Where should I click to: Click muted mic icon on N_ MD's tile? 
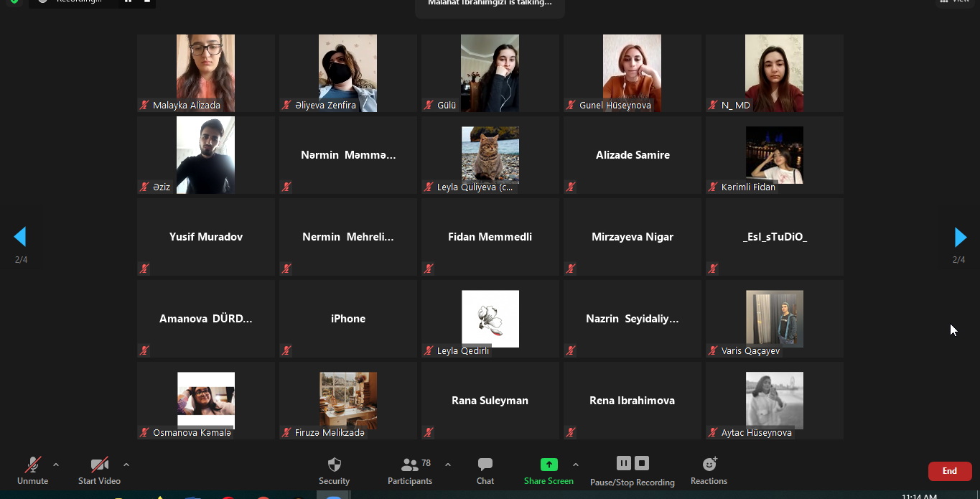[713, 105]
